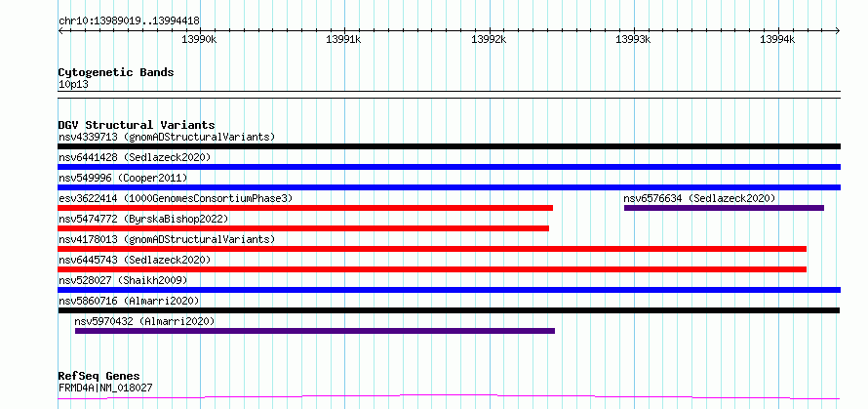Click the nsv6445743 Sedlazeck2020 label
This screenshot has width=868, height=409.
pos(135,260)
